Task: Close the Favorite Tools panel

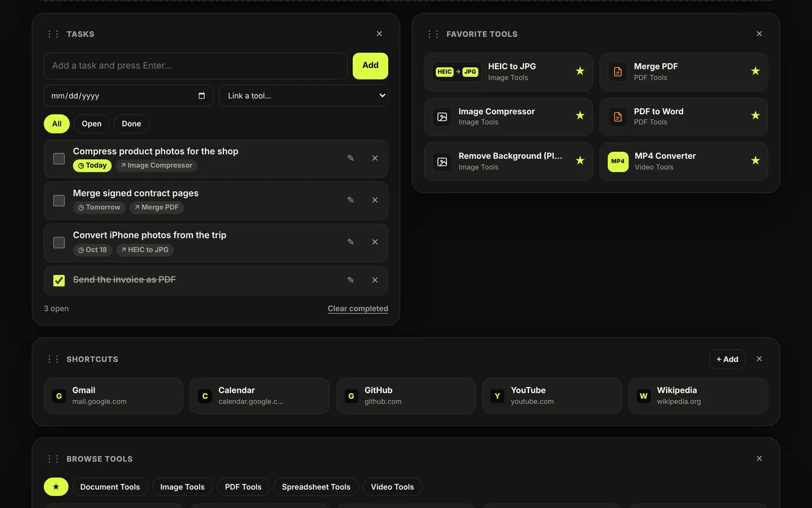Action: coord(759,34)
